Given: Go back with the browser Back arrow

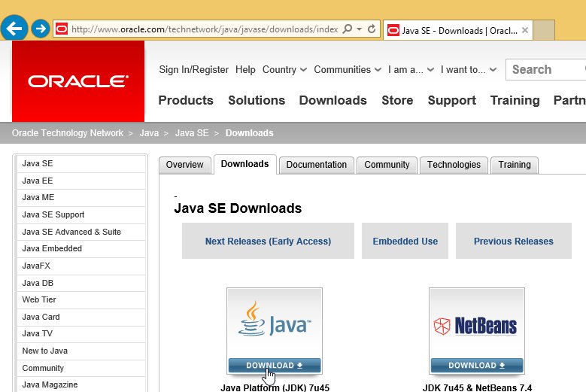Looking at the screenshot, I should pos(14,28).
